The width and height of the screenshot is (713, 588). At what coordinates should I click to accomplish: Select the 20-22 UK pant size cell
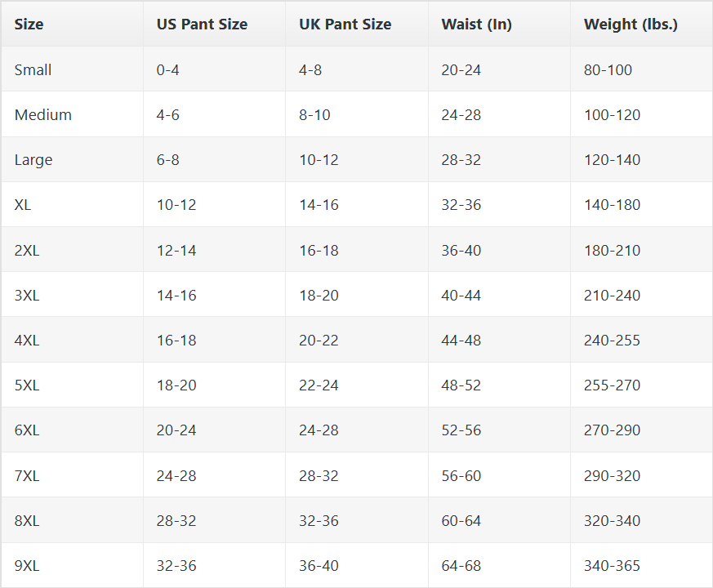click(319, 341)
